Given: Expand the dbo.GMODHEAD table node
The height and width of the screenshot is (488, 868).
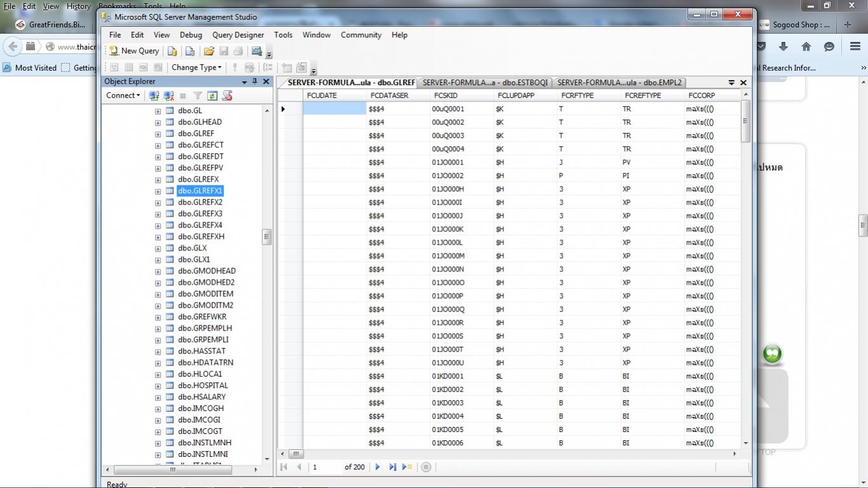Looking at the screenshot, I should click(x=158, y=271).
